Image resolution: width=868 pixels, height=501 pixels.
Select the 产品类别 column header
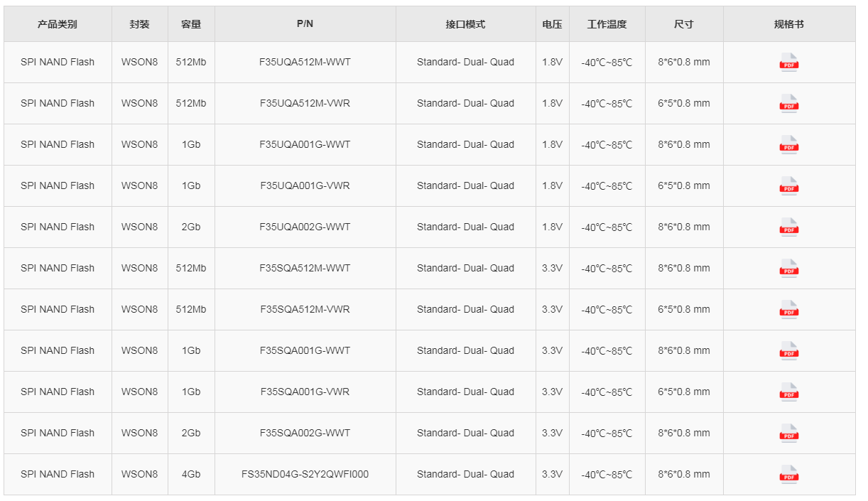pos(58,24)
